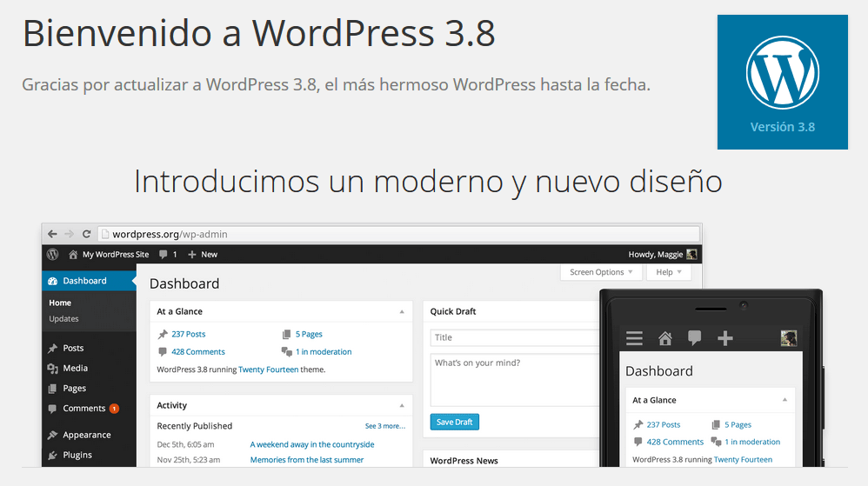This screenshot has width=868, height=486.
Task: Tap the hamburger menu icon on the phone
Action: tap(634, 338)
